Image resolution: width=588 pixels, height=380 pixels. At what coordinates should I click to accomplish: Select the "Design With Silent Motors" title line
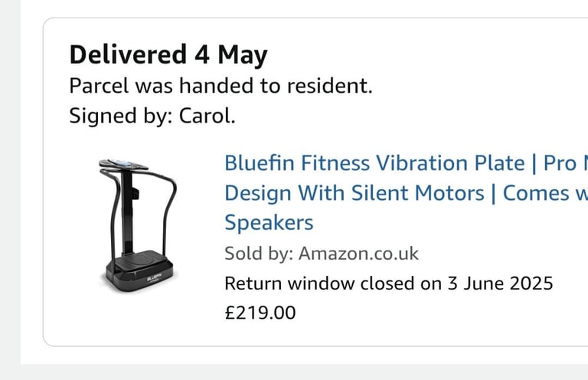(354, 193)
